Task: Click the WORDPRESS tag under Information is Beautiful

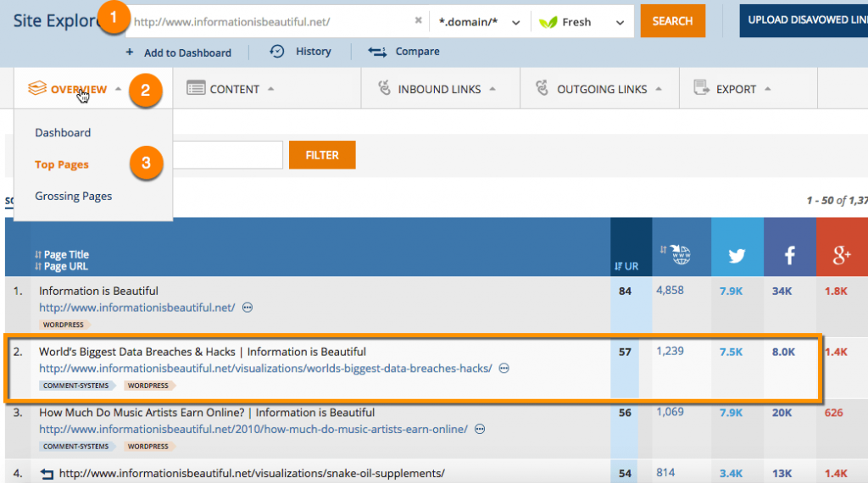Action: pos(64,325)
